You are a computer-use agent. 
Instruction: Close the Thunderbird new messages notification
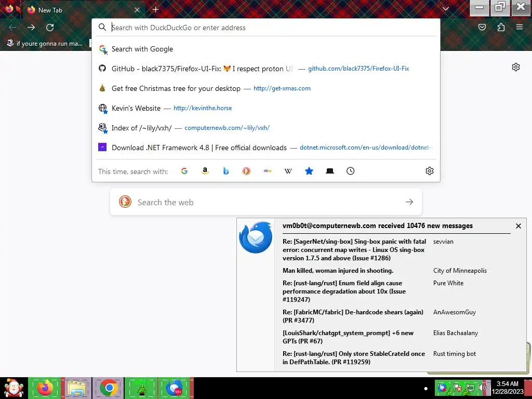[x=518, y=226]
